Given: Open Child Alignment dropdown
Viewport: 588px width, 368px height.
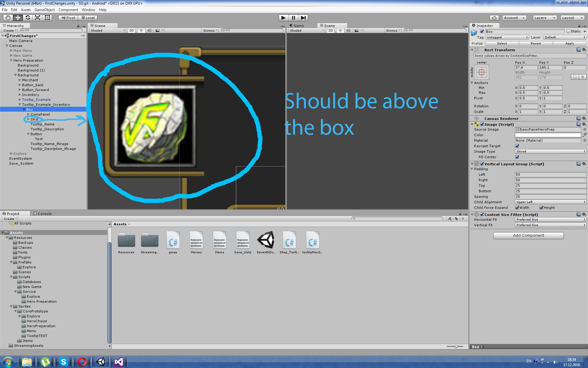Looking at the screenshot, I should point(551,202).
